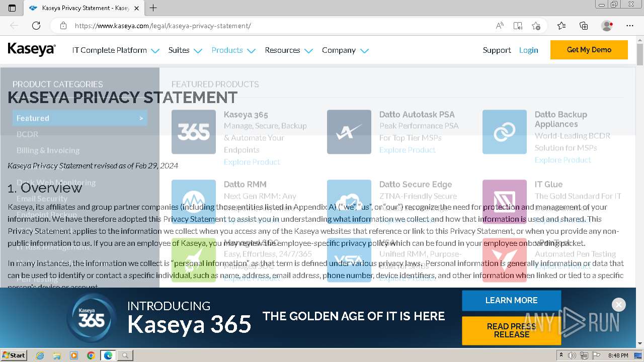Click the Read Press Release button
This screenshot has width=644, height=362.
[x=511, y=330]
